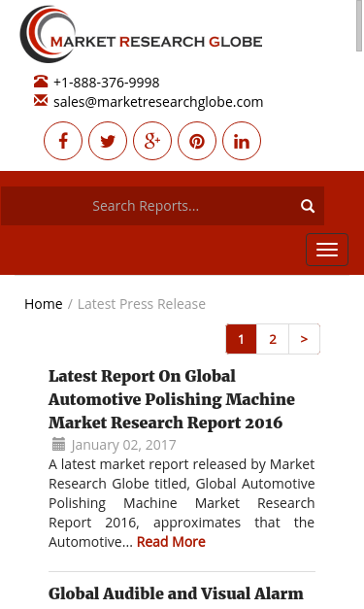Click the Market Research Globe logo
The image size is (364, 609).
[142, 34]
